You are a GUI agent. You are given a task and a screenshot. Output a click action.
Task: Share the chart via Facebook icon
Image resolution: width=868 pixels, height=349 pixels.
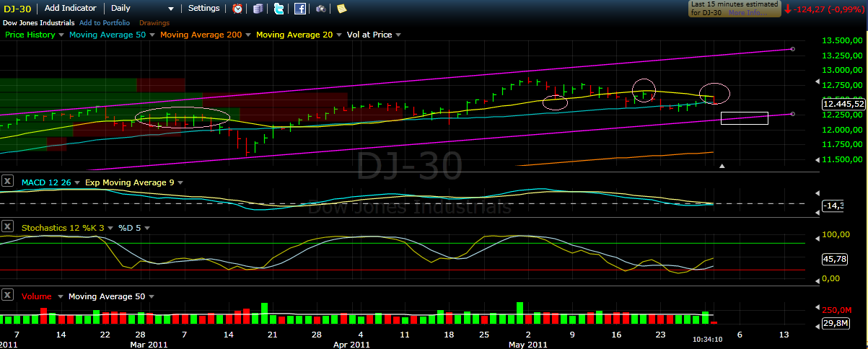[299, 9]
